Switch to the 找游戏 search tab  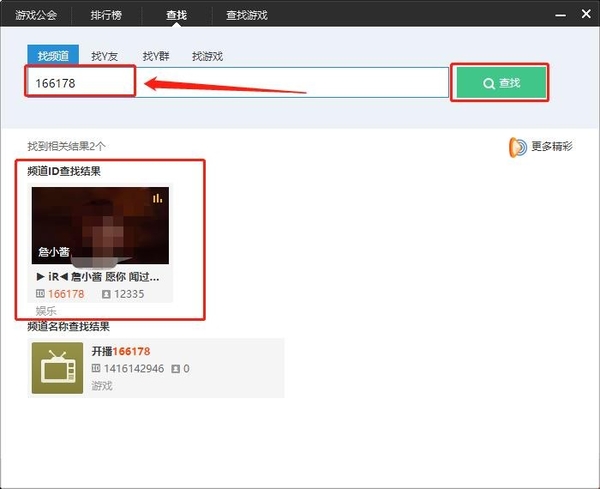coord(207,56)
